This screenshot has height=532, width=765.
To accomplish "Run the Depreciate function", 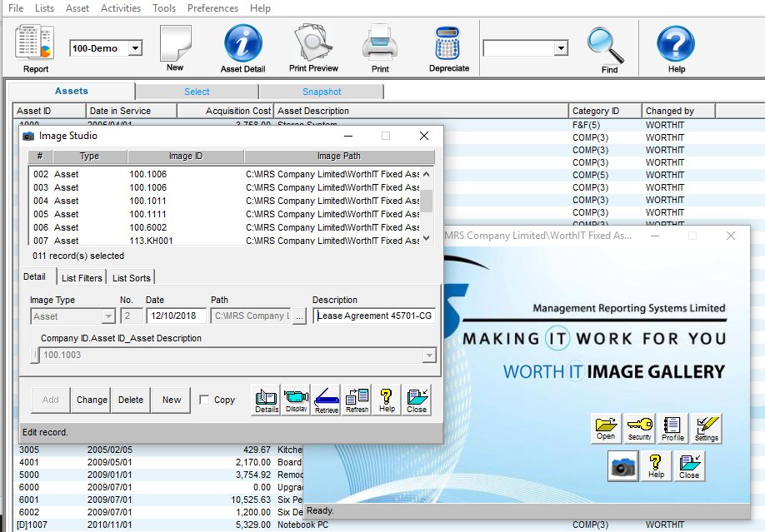I will click(448, 47).
